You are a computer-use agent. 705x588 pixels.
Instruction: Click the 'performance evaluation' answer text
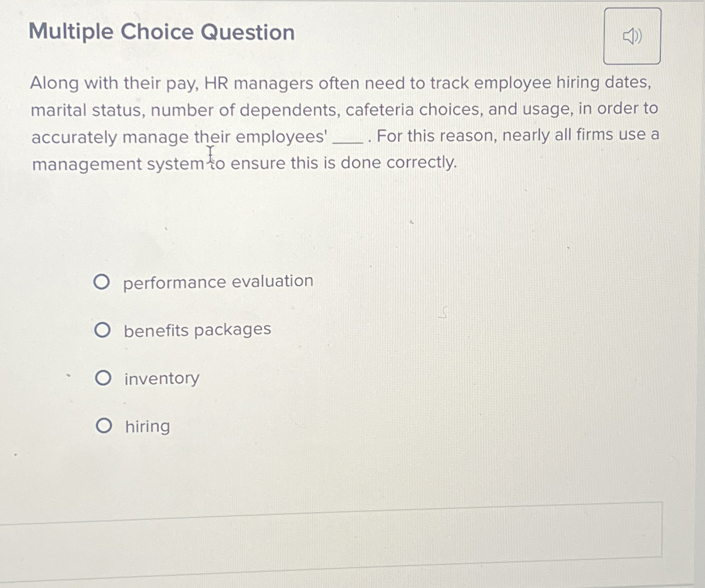(218, 281)
